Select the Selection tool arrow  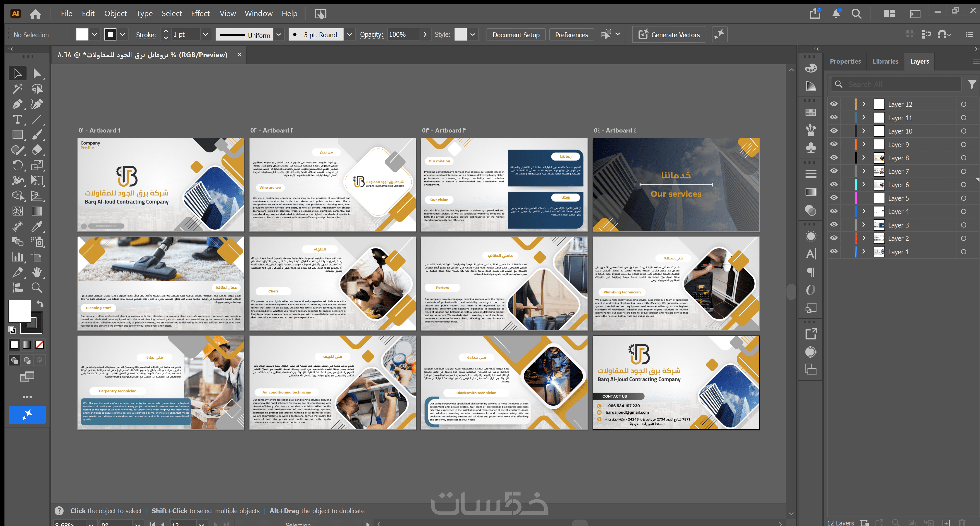pos(18,73)
